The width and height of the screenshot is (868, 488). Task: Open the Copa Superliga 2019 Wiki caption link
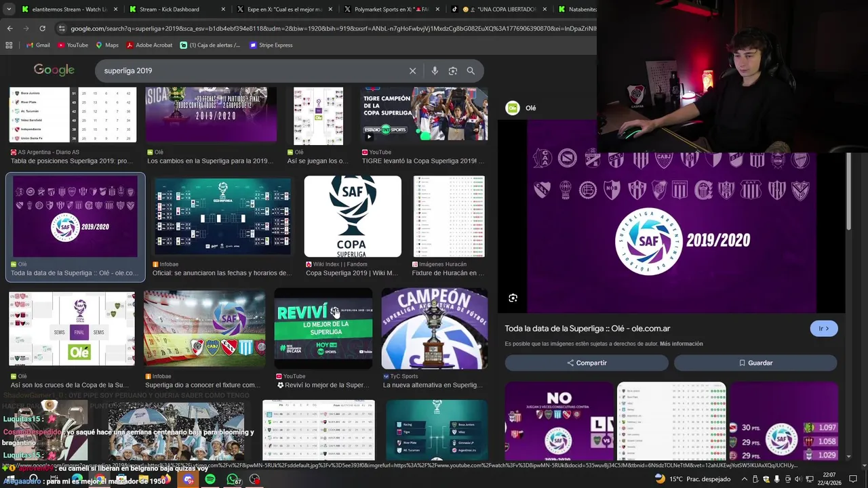click(351, 273)
